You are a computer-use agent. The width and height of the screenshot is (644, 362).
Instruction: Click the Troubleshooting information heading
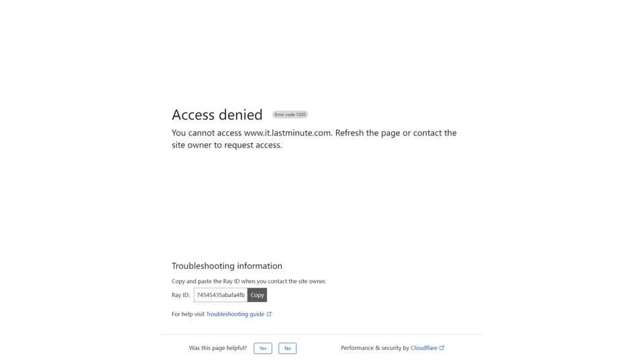227,265
